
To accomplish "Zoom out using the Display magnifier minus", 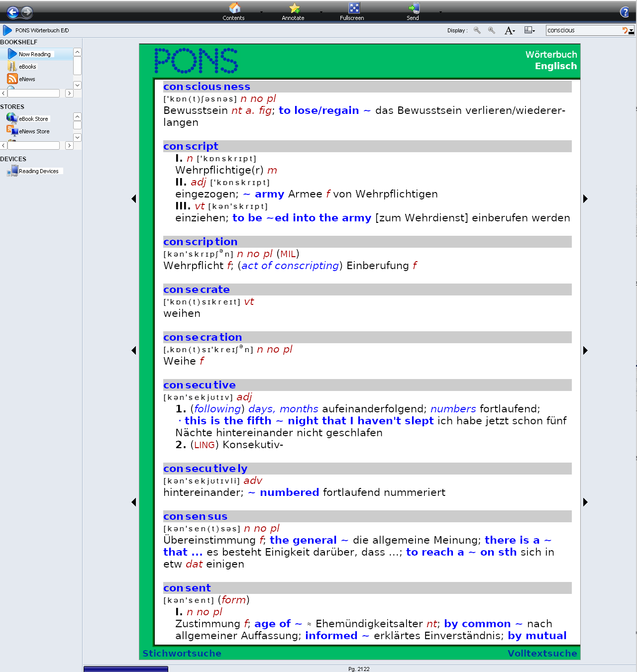I will tap(477, 30).
